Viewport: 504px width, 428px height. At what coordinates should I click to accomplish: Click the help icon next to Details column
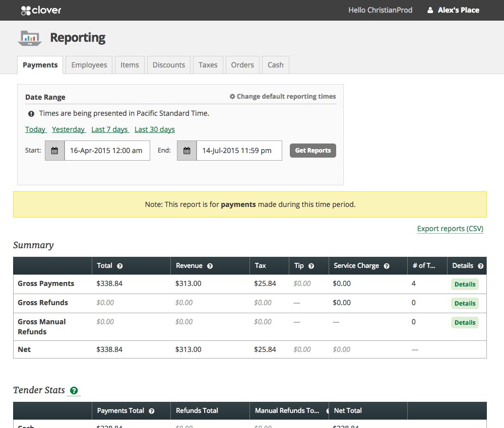(x=480, y=266)
